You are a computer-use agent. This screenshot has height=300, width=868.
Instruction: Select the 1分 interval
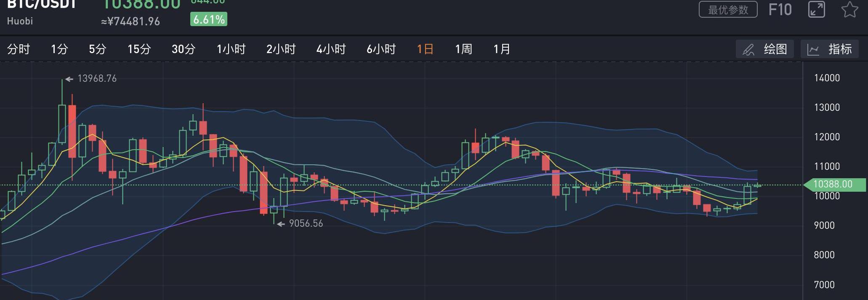pyautogui.click(x=59, y=49)
